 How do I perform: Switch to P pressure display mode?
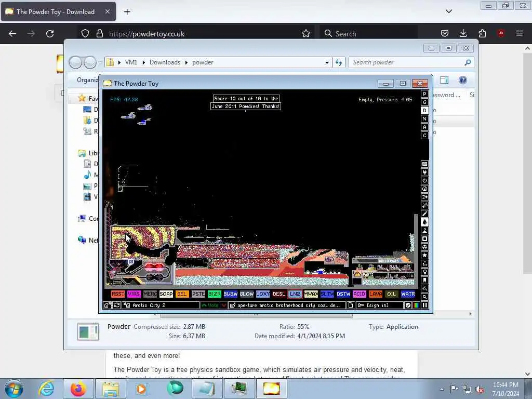click(424, 94)
